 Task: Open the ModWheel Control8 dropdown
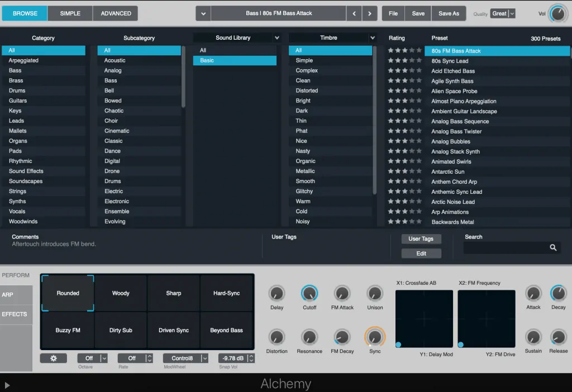coord(185,358)
